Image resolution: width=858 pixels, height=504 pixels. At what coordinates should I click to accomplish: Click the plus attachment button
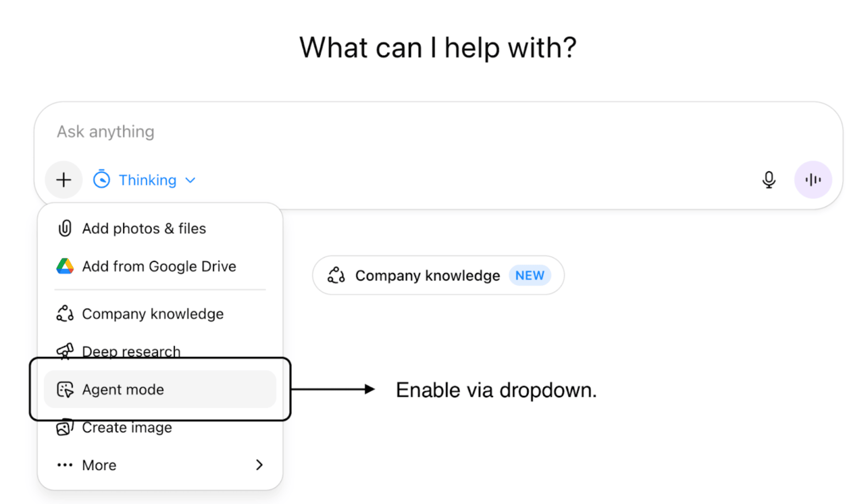coord(64,180)
